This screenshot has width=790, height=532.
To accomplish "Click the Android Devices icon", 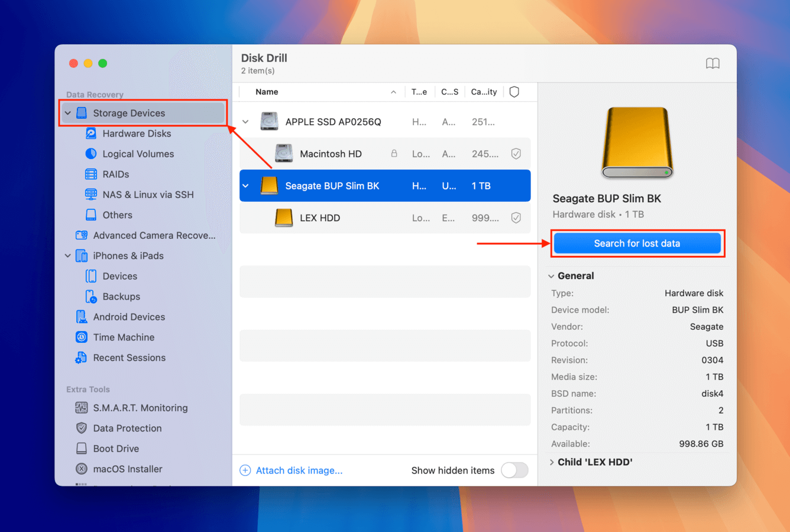I will coord(82,317).
